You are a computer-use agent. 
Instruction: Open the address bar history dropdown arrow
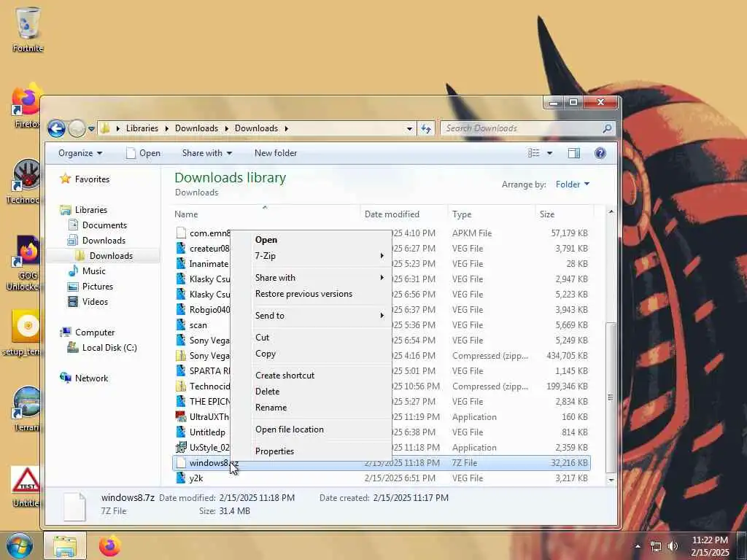click(x=409, y=128)
